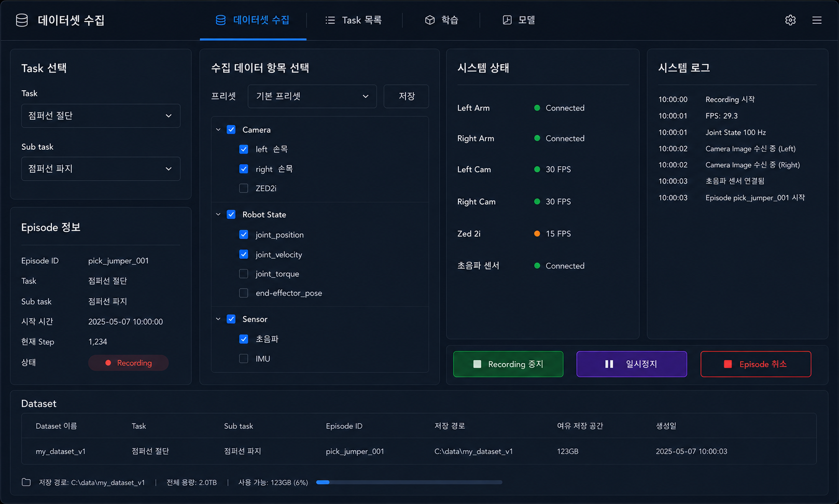Click the 생성일 column header

pyautogui.click(x=666, y=426)
